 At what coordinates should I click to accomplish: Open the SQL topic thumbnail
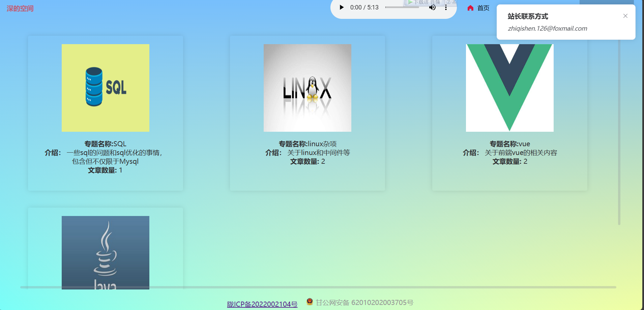(106, 88)
